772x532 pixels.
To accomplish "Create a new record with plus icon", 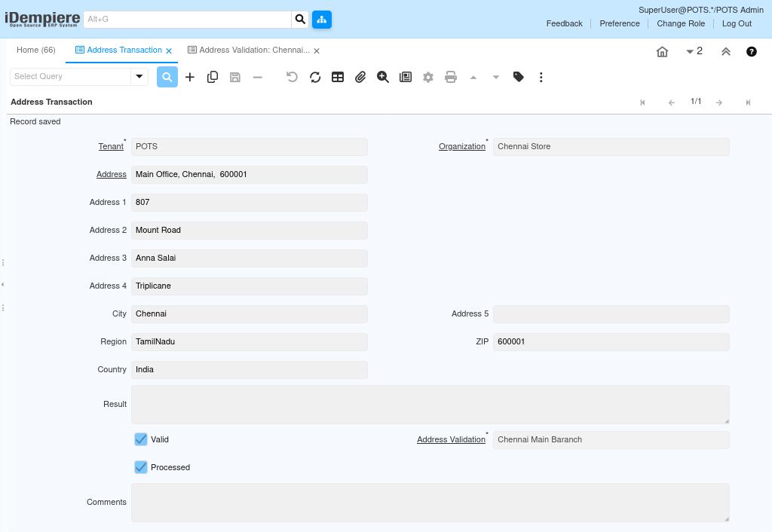I will coord(190,77).
